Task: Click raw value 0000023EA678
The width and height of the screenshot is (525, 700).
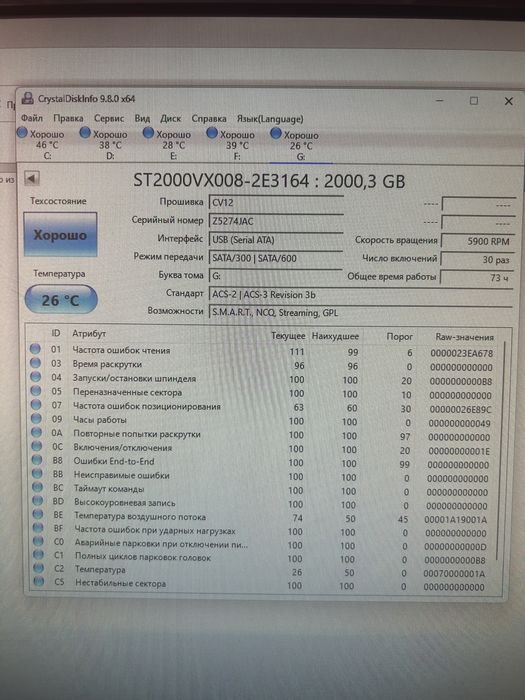Action: (x=462, y=353)
